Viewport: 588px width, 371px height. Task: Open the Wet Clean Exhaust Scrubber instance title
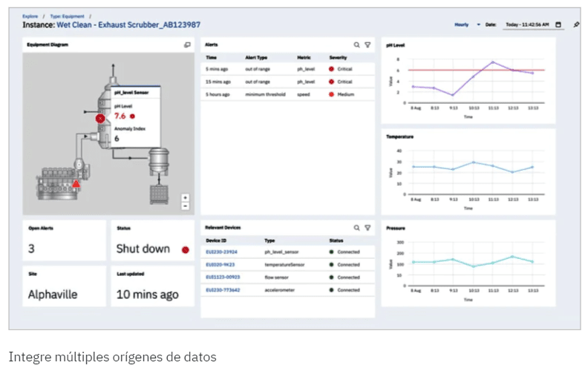coord(128,25)
